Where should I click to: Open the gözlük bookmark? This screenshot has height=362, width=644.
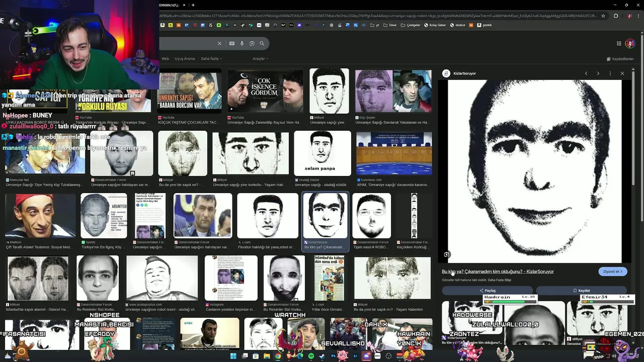484,25
